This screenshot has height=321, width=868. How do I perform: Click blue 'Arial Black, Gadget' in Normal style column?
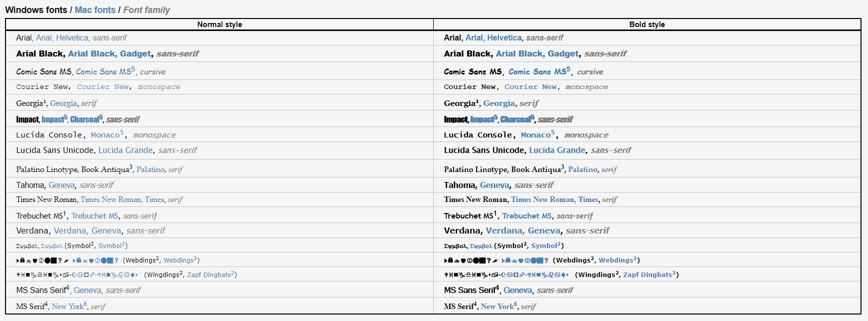(110, 53)
